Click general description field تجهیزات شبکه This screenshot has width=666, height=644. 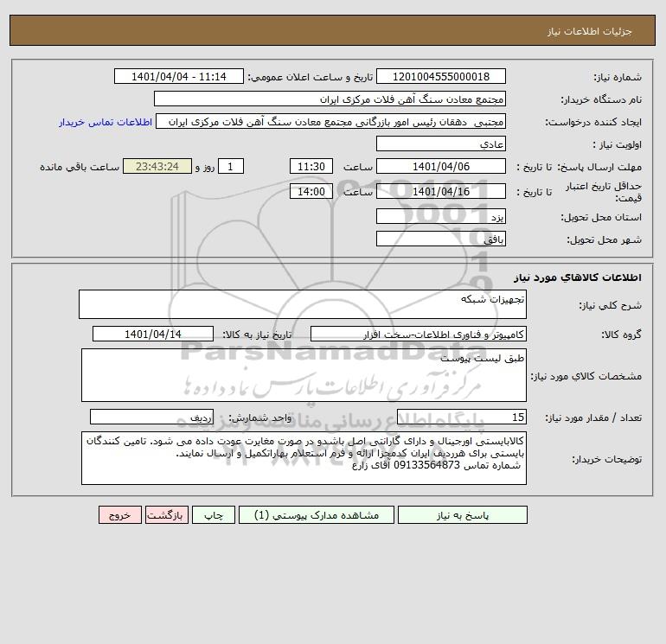click(x=303, y=304)
